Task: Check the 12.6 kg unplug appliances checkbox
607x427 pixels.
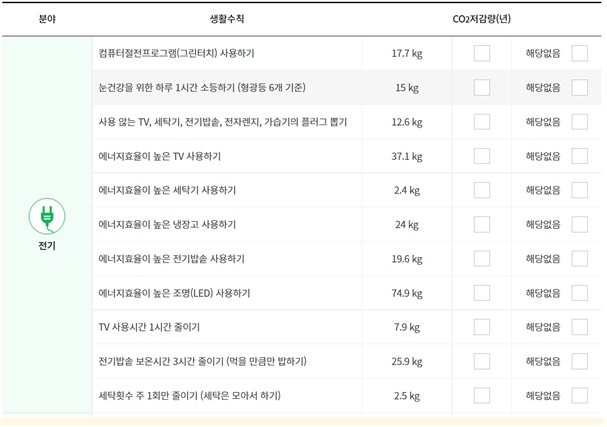Action: [482, 122]
